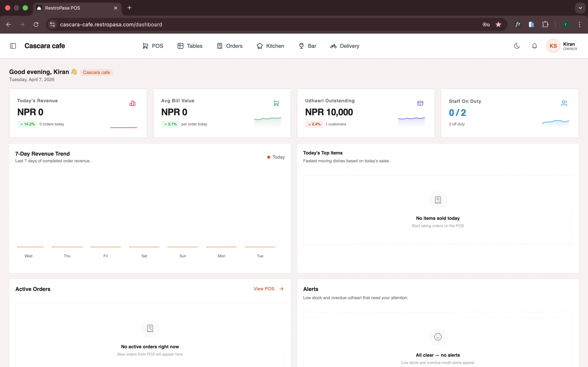
Task: Open the chevron dropdown at top-right corner
Action: point(580,8)
